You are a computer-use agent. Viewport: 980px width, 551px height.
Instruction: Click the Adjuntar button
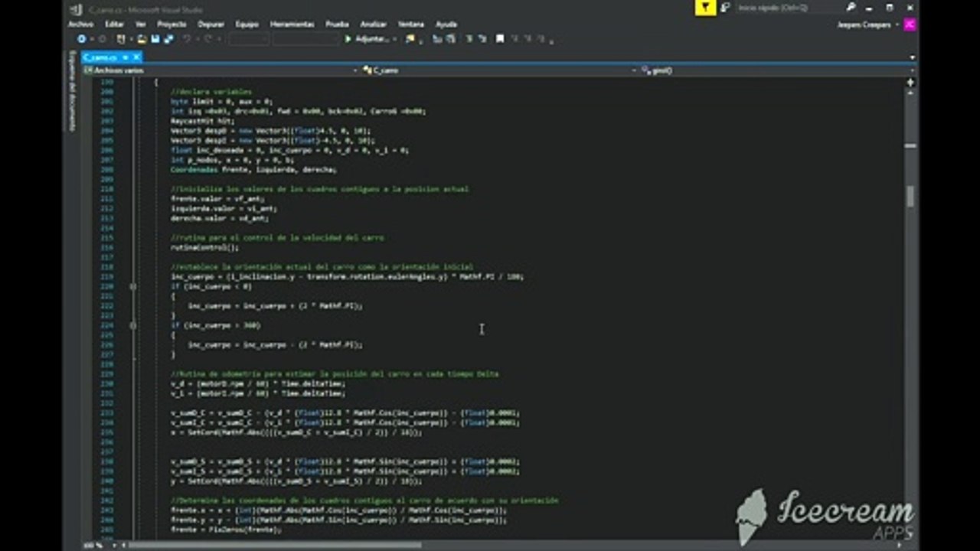click(x=370, y=38)
